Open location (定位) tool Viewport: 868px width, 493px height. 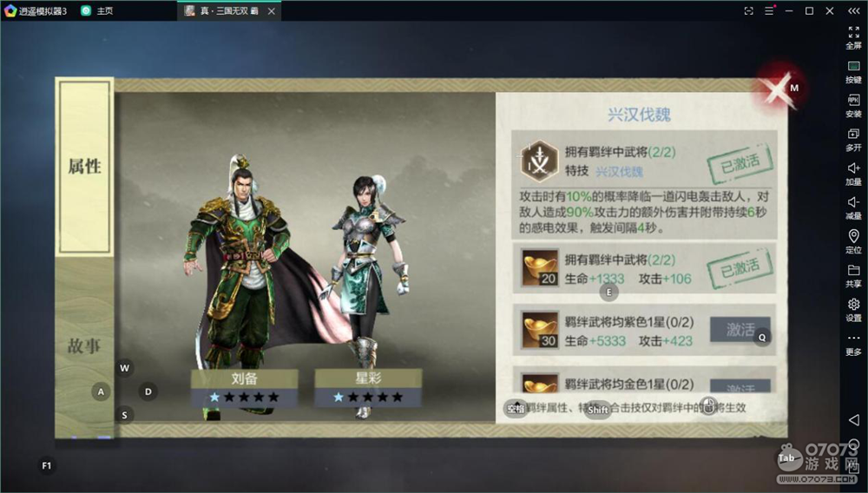[853, 242]
